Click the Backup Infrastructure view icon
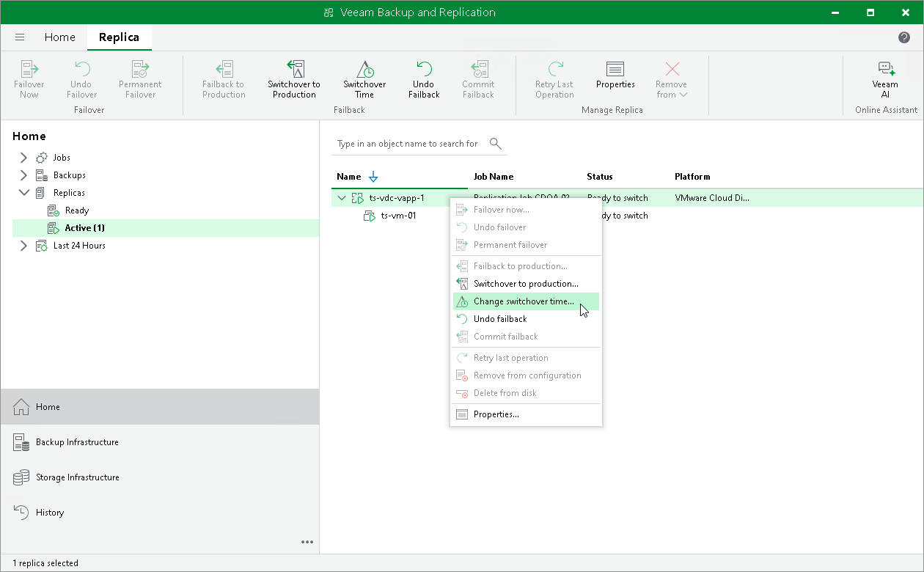 pos(21,442)
